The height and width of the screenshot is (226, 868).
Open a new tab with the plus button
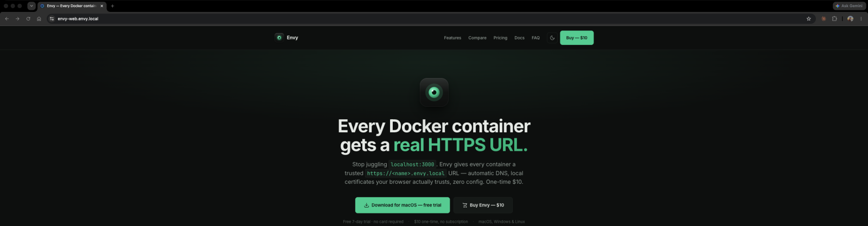pyautogui.click(x=112, y=6)
